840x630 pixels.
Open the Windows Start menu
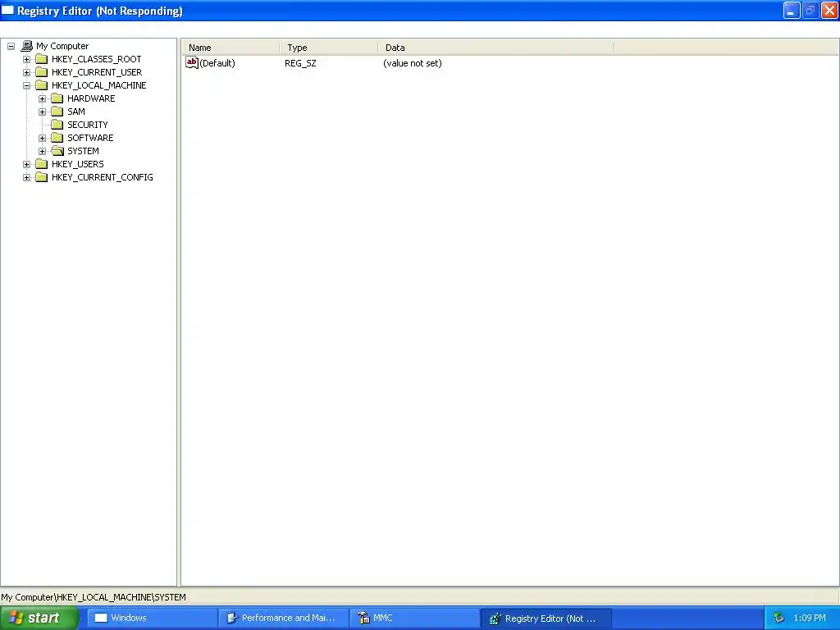point(39,619)
